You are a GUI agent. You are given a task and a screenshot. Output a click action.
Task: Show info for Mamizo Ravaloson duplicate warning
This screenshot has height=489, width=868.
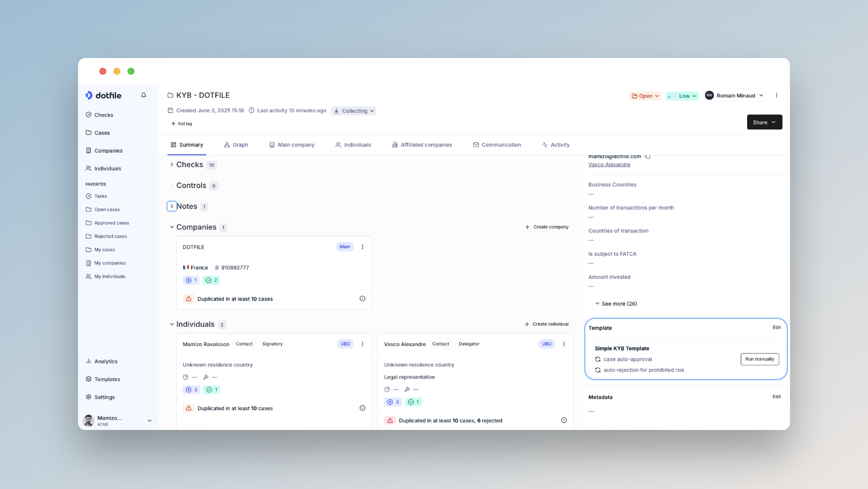[363, 408]
